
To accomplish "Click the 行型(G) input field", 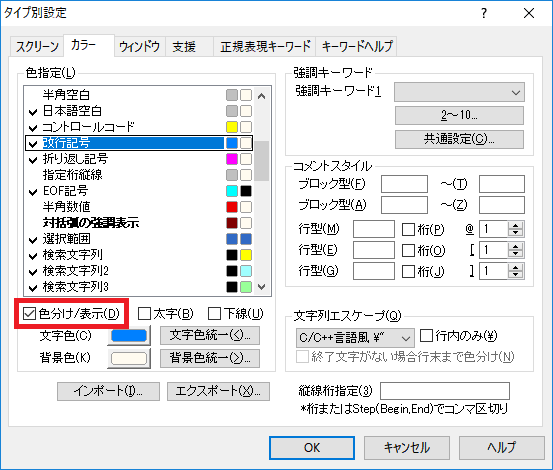I will tap(374, 271).
